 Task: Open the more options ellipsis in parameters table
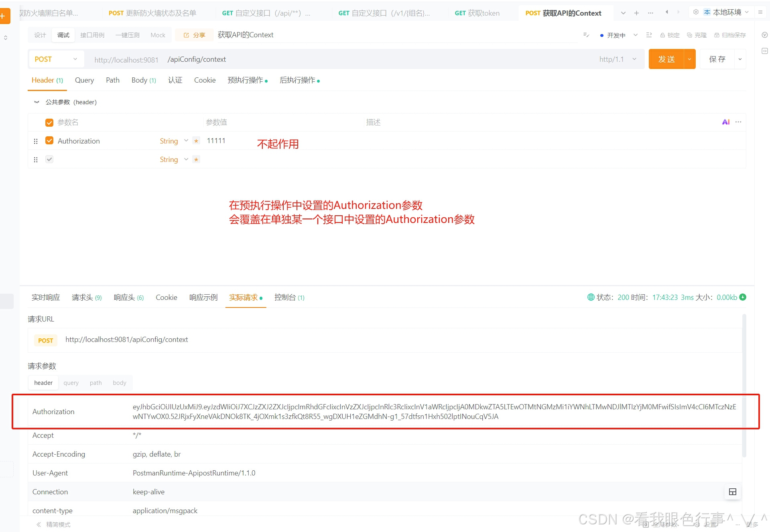click(739, 122)
